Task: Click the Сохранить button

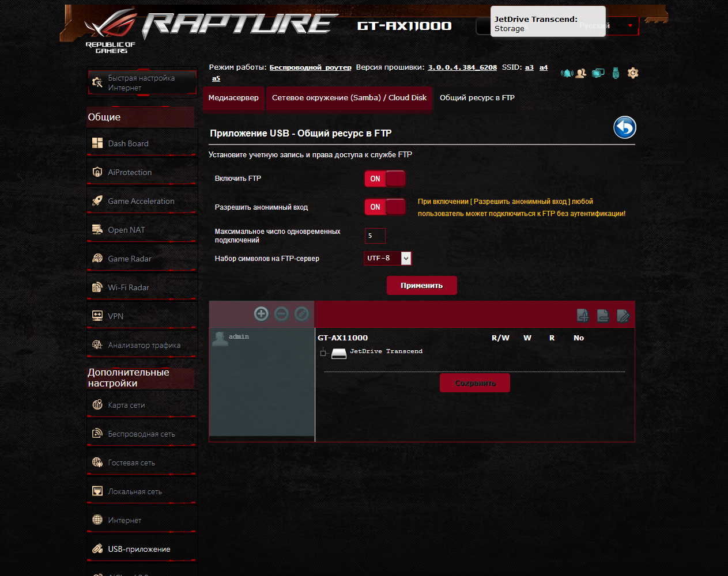Action: [475, 383]
